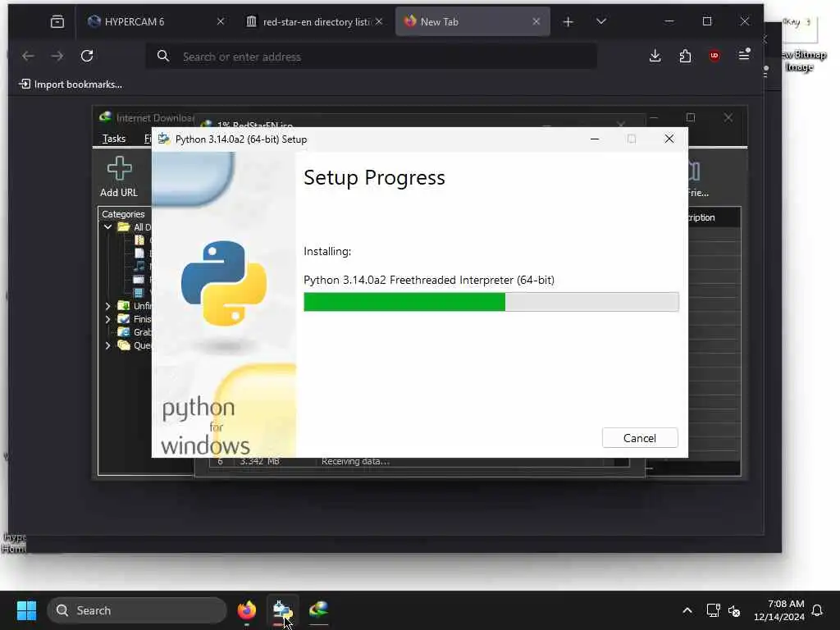Expand the Finished category

pos(107,319)
